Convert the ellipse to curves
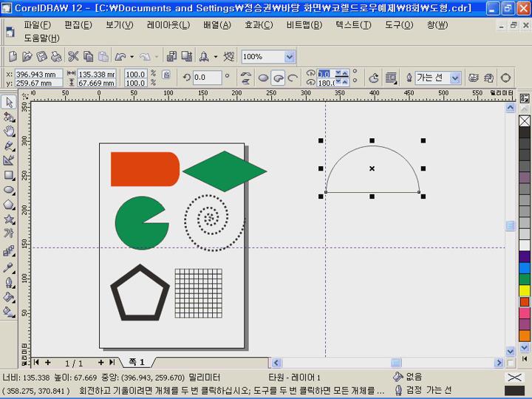Image resolution: width=532 pixels, height=399 pixels. 505,78
